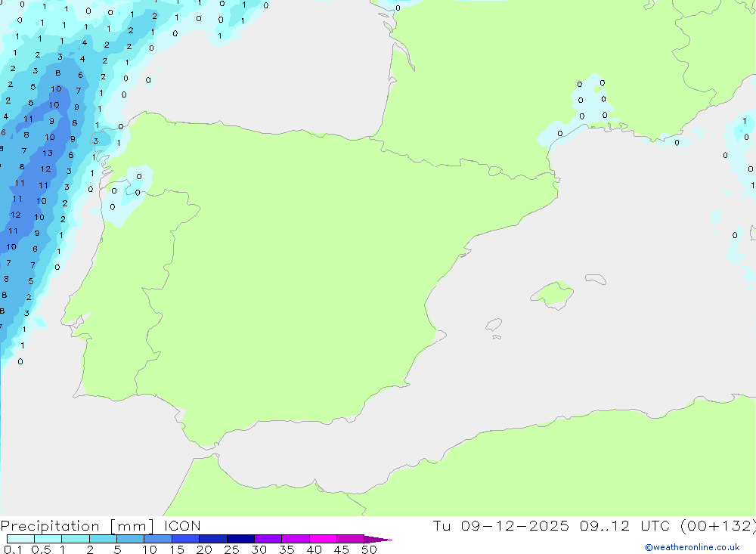Click Menorca island outline on the map

point(596,279)
